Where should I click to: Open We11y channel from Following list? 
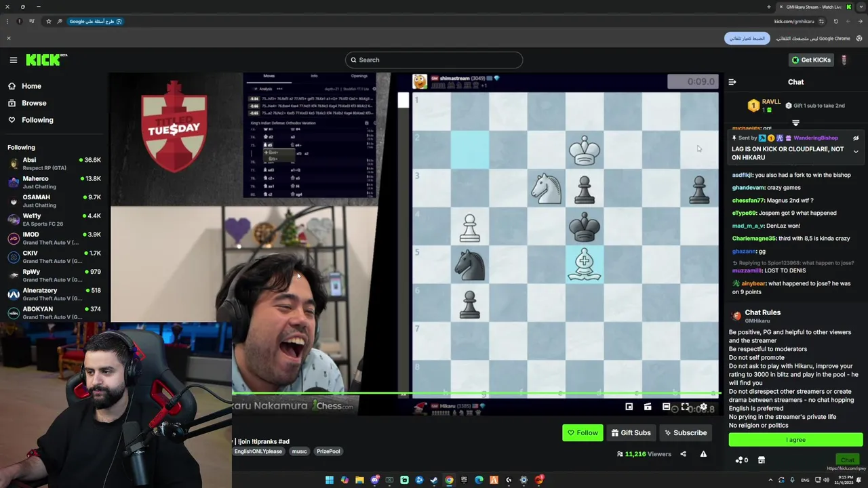[54, 220]
